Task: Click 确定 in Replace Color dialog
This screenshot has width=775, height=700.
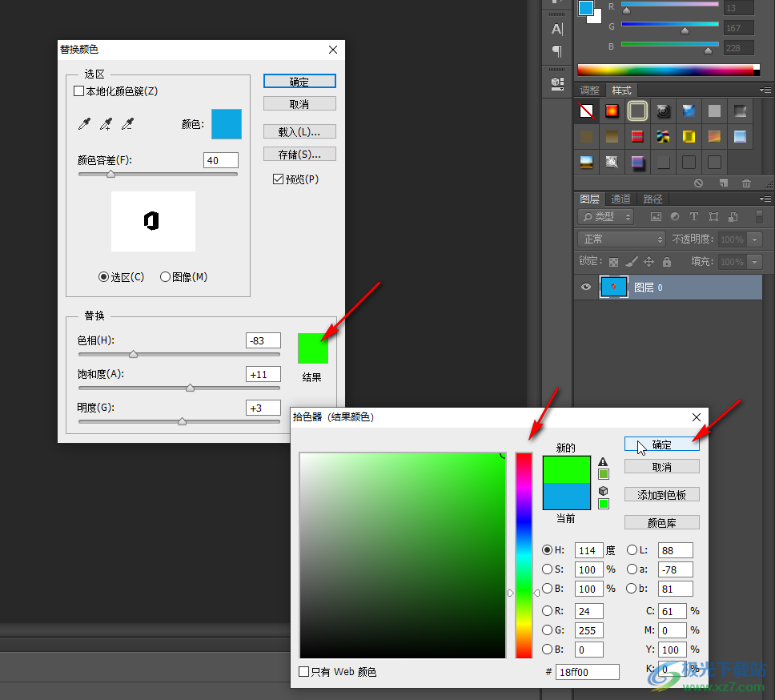Action: tap(299, 81)
